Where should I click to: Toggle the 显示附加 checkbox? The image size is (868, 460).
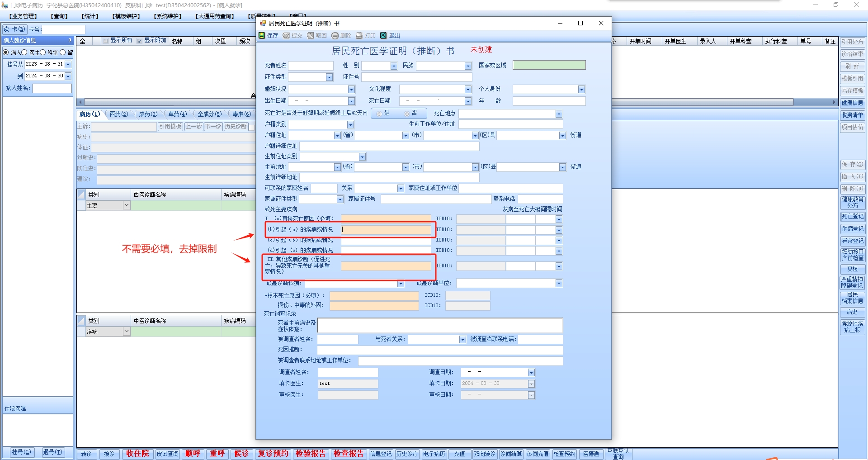(140, 41)
